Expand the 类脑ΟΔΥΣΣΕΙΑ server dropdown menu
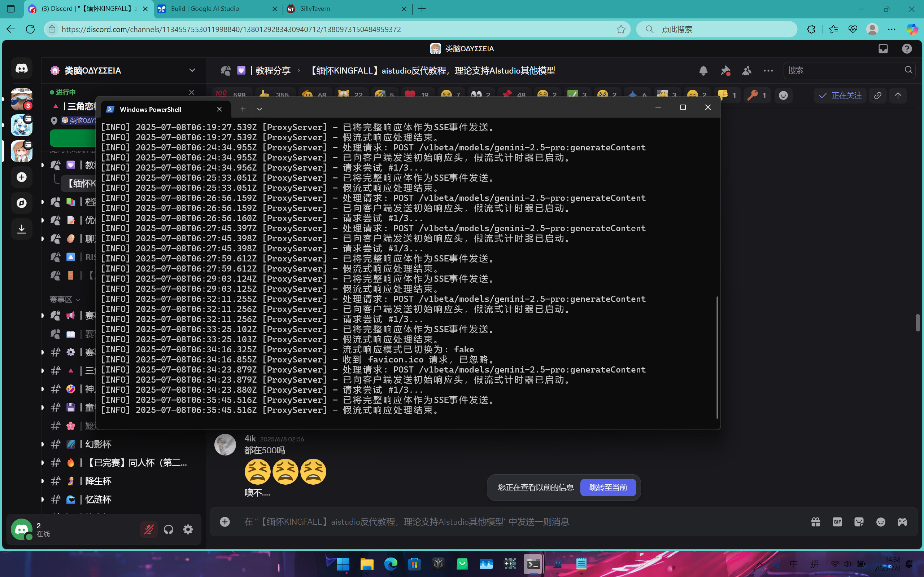This screenshot has height=577, width=924. tap(192, 71)
